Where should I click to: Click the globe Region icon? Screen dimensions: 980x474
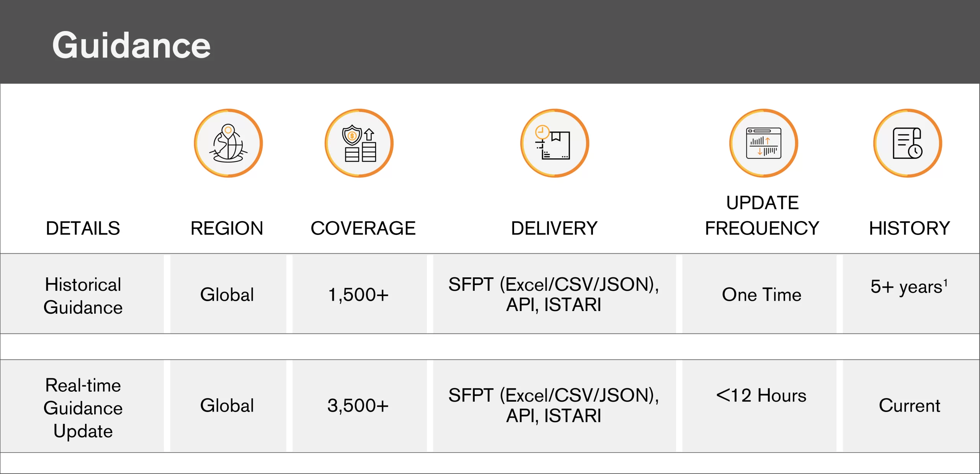click(228, 143)
